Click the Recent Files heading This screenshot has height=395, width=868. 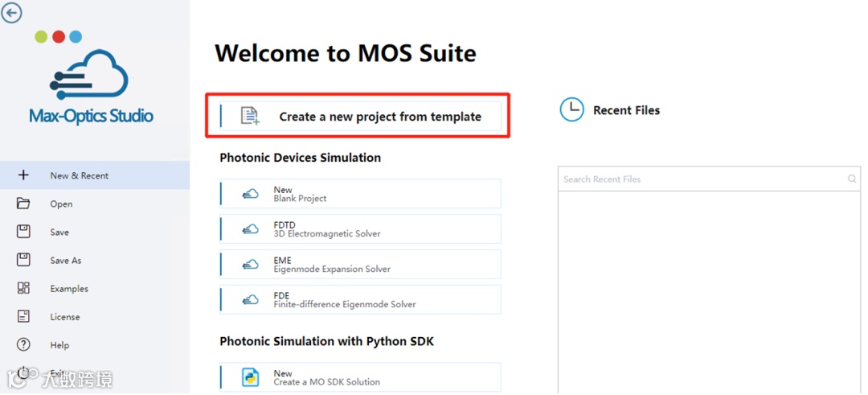[627, 110]
